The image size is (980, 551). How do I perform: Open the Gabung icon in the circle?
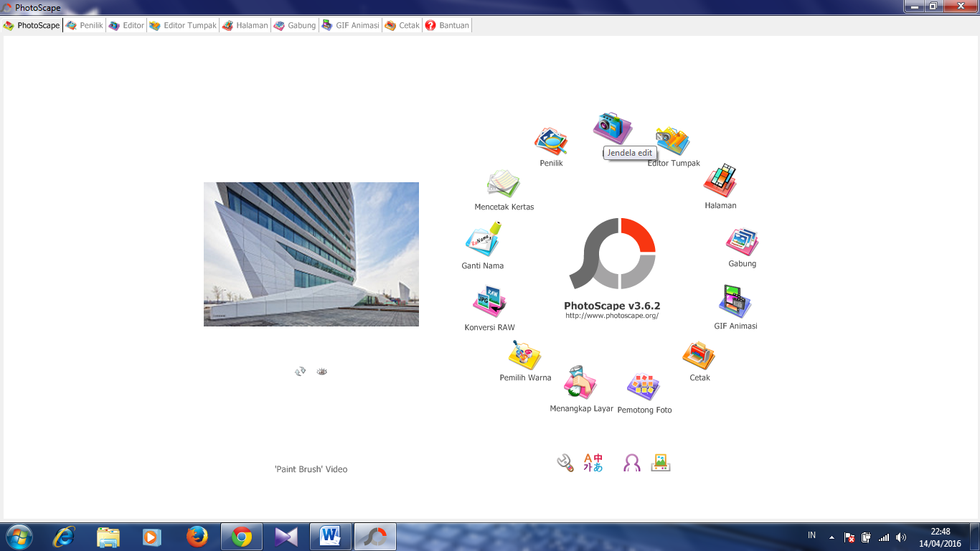743,242
